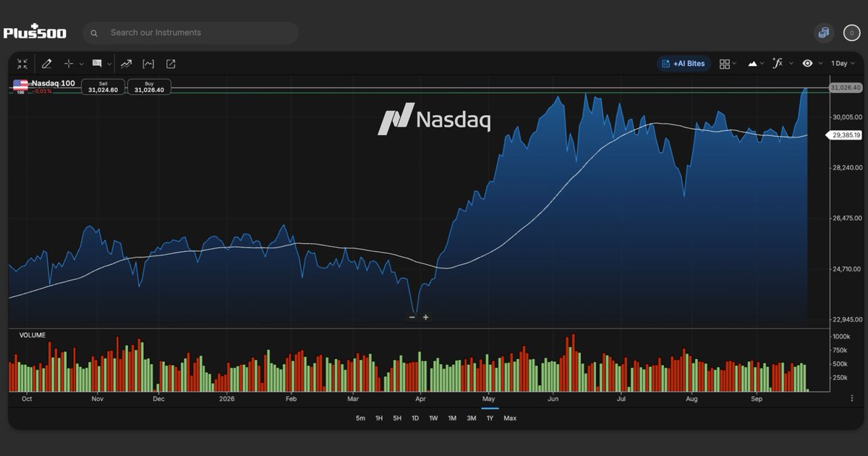Click the 250k volume axis label
Viewport: 868px width, 456px height.
[839, 378]
